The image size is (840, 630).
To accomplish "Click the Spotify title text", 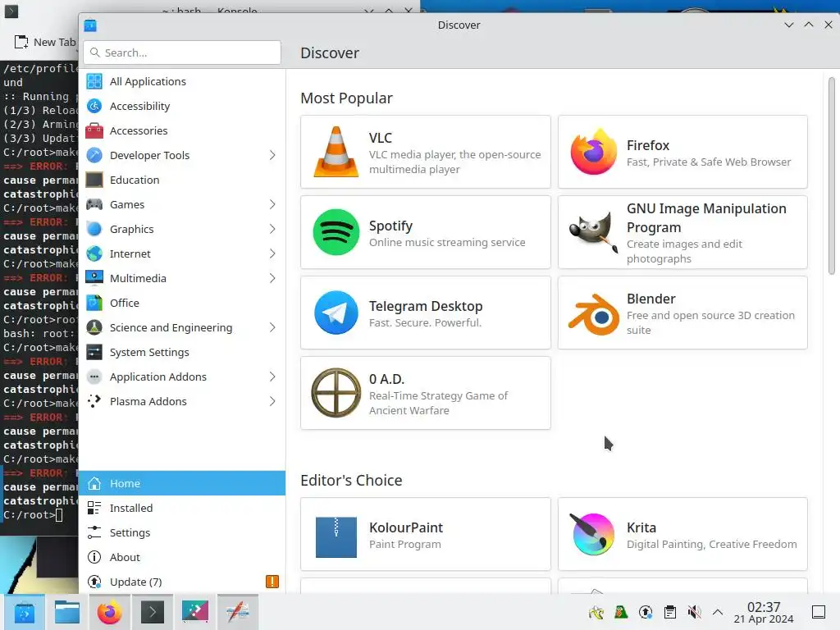I will pos(390,226).
